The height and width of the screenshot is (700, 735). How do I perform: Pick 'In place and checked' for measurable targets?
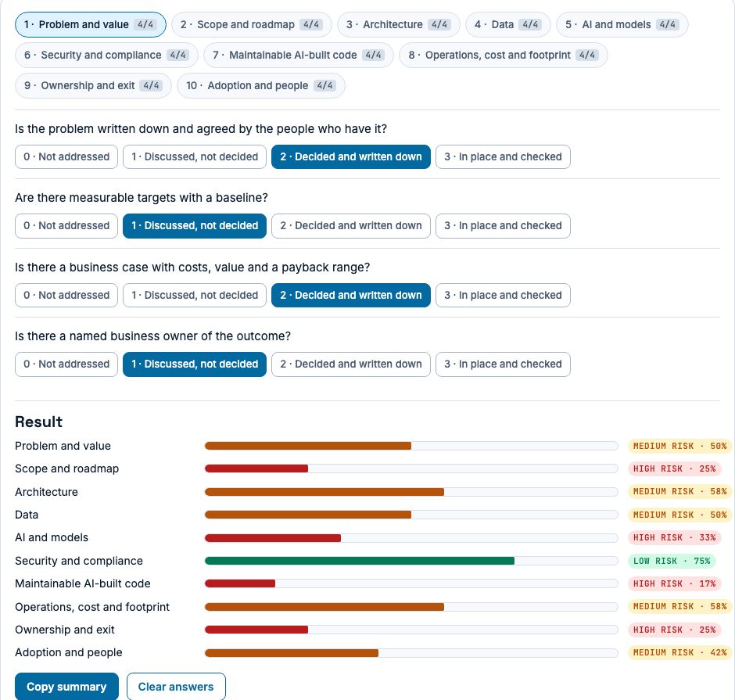click(x=503, y=226)
